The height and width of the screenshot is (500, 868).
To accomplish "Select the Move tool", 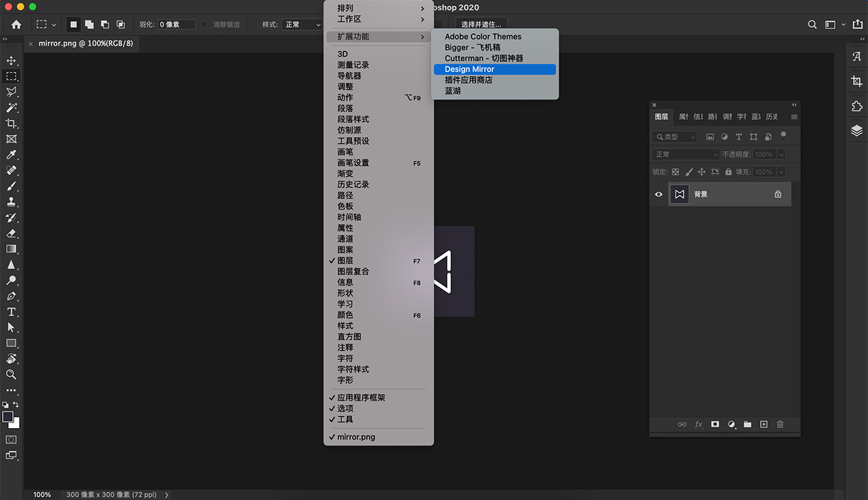I will [x=11, y=61].
